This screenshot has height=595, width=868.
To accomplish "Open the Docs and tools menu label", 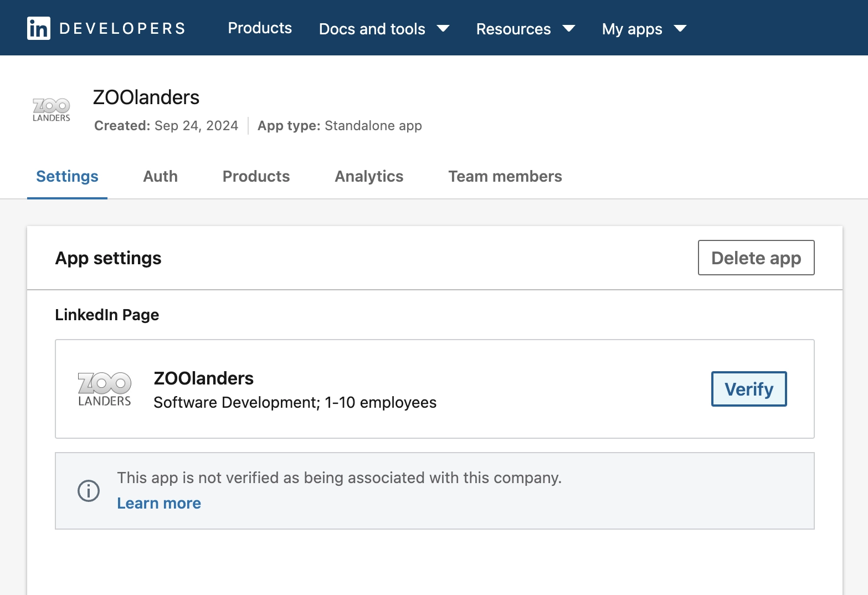I will coord(372,29).
